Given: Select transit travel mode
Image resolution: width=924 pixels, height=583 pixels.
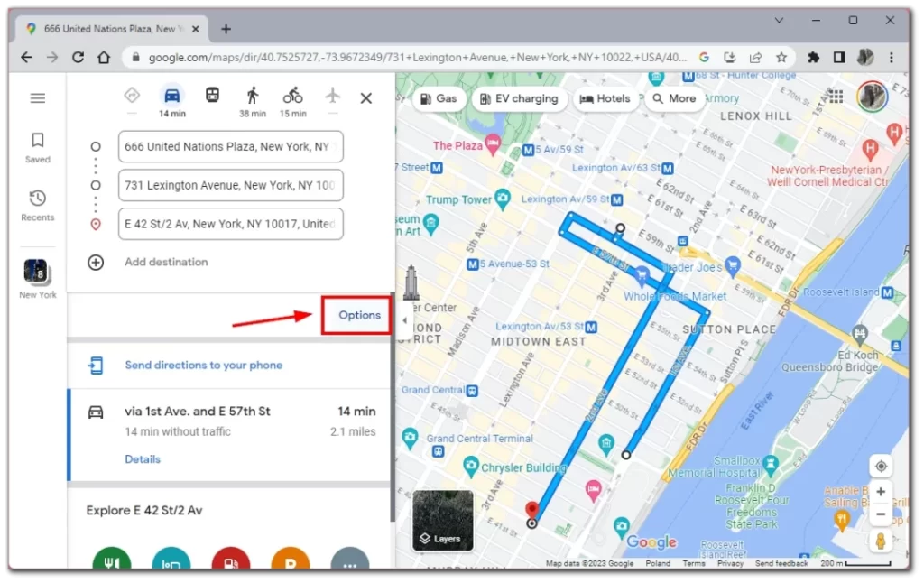Looking at the screenshot, I should pyautogui.click(x=212, y=95).
